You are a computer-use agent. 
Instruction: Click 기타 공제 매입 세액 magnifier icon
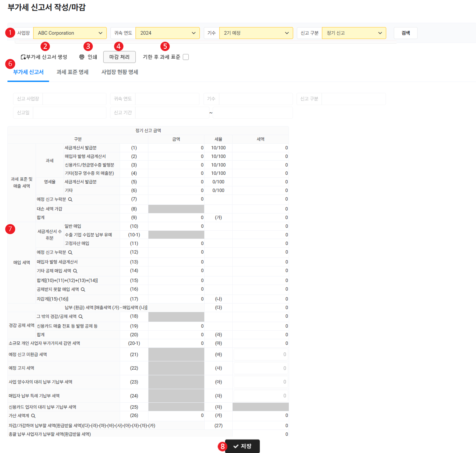pyautogui.click(x=75, y=271)
